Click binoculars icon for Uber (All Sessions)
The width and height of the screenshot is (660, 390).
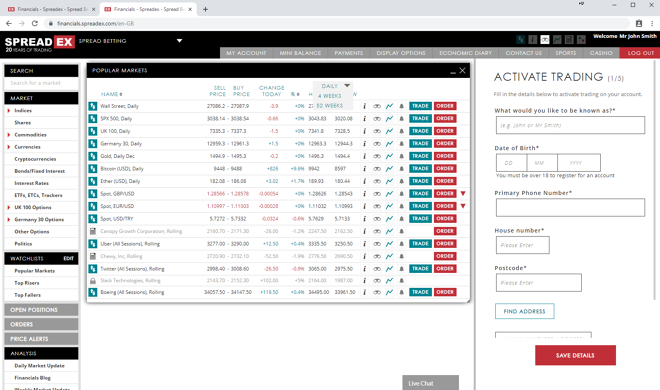377,244
